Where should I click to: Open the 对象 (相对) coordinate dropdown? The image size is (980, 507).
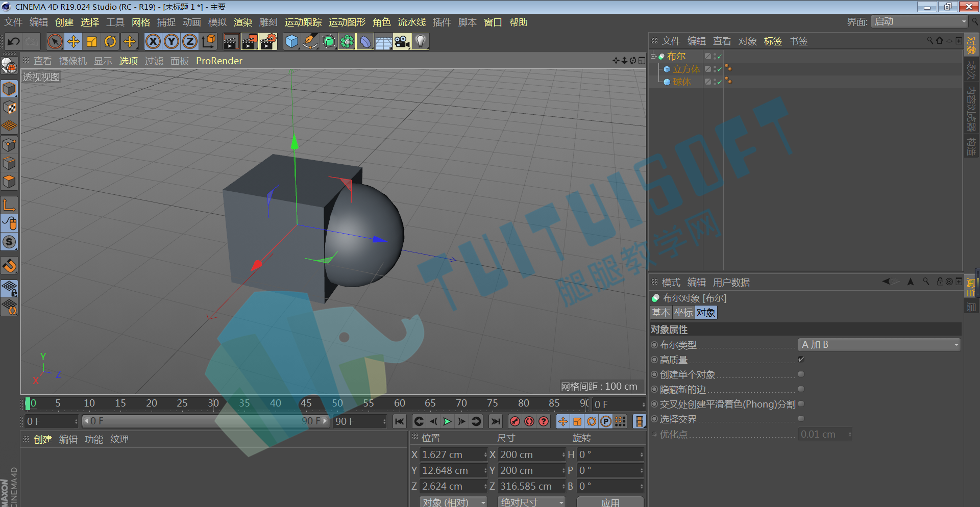coord(454,502)
